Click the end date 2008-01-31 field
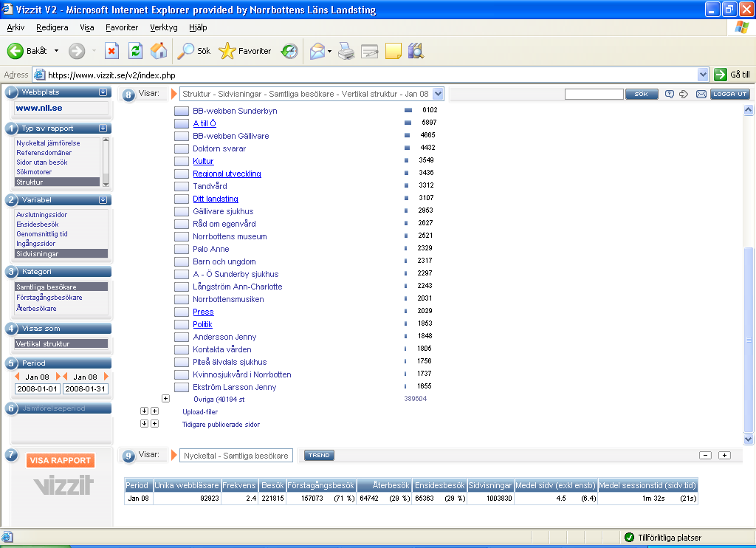The width and height of the screenshot is (756, 548). pyautogui.click(x=86, y=388)
